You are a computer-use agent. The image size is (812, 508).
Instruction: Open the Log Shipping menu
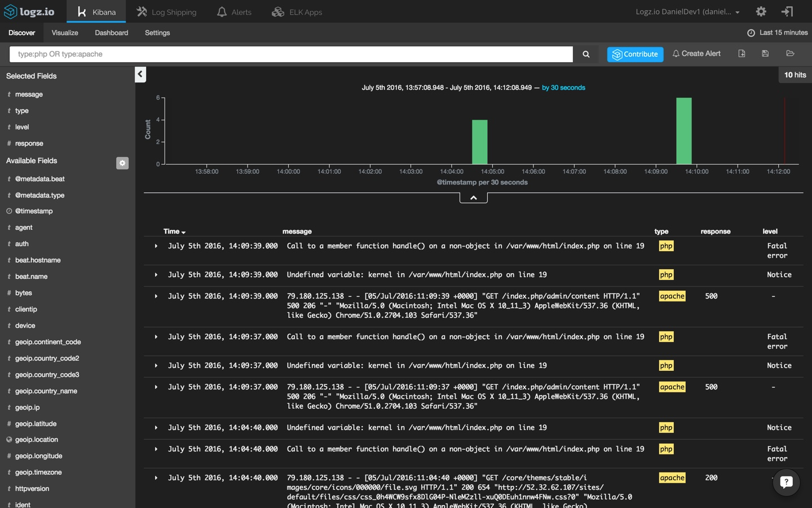[x=166, y=12]
